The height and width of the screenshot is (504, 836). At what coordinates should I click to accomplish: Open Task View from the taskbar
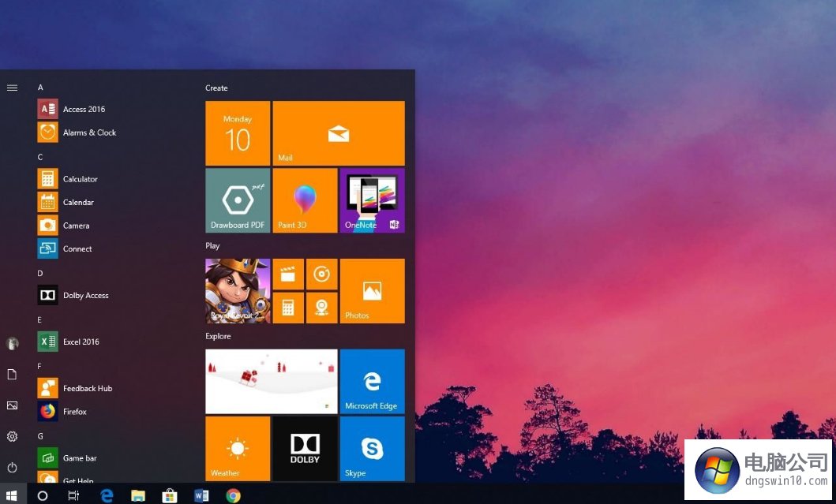73,495
